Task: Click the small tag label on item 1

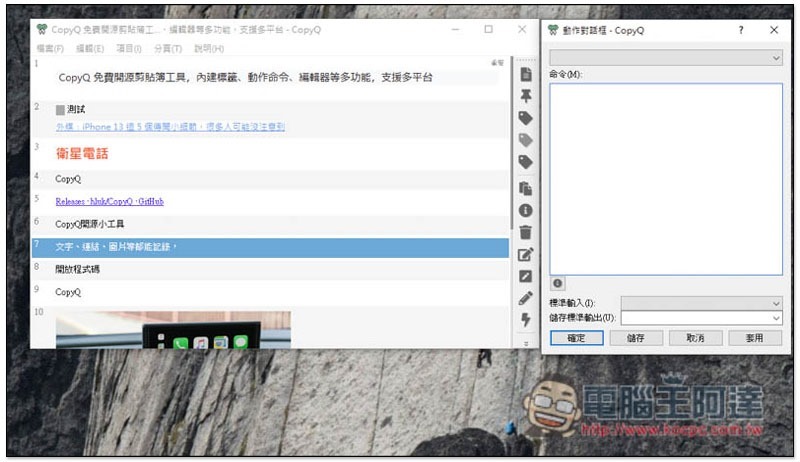Action: click(x=497, y=63)
